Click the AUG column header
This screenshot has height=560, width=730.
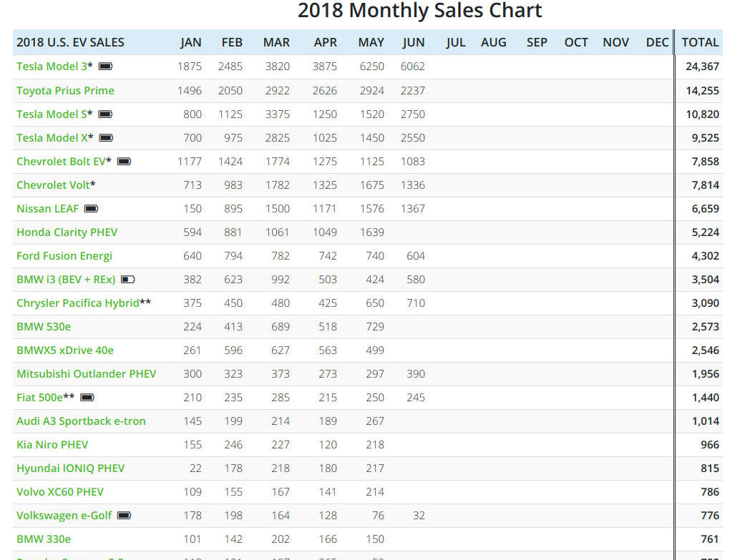point(494,42)
